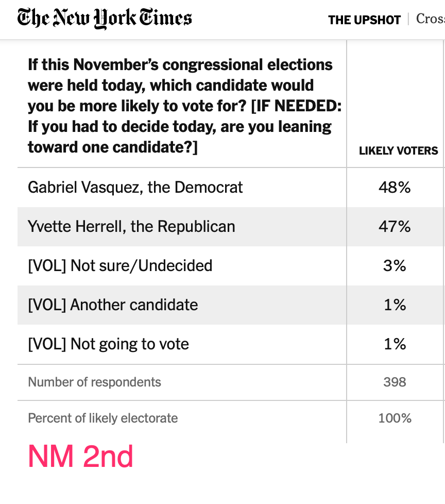Click the 47% value for Herrell

click(395, 226)
